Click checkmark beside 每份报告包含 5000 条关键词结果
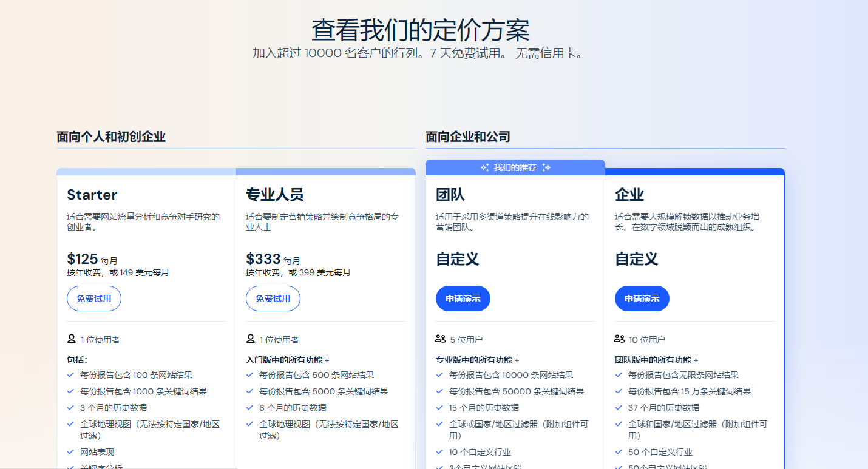Viewport: 868px width, 469px height. (x=250, y=391)
